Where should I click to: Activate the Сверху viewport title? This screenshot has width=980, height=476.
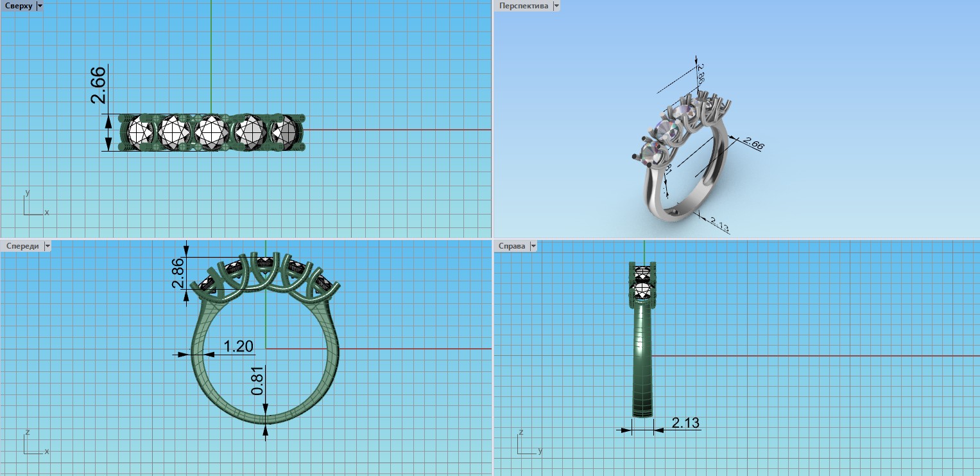17,6
